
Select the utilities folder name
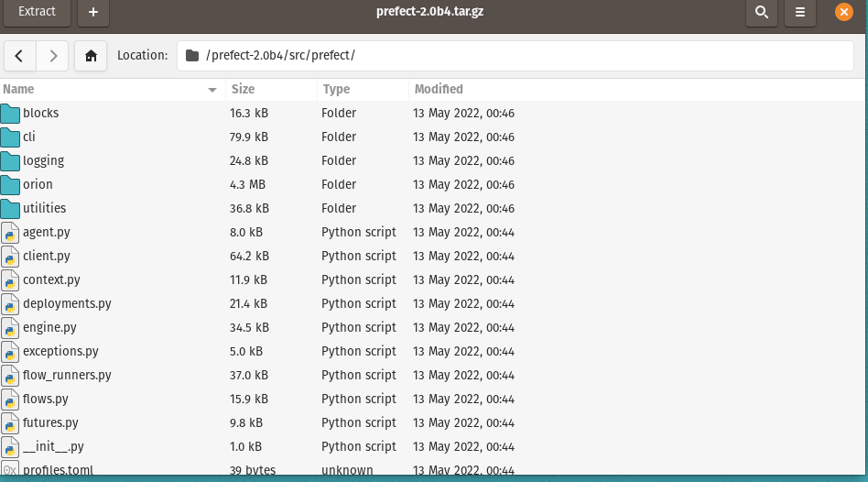tap(44, 208)
